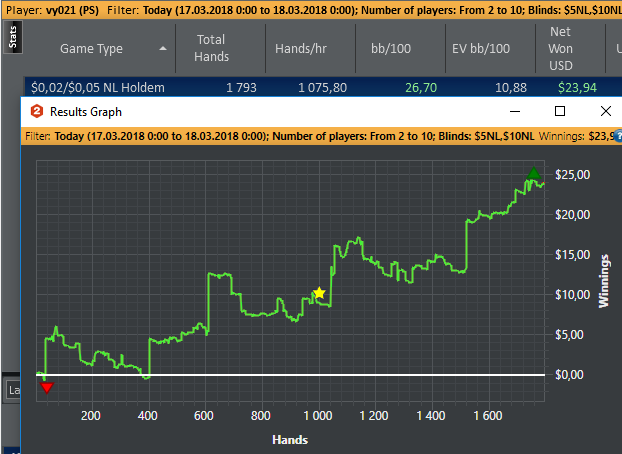Click the Results Graph window app icon
Viewport: 622px width, 454px height.
tap(37, 112)
